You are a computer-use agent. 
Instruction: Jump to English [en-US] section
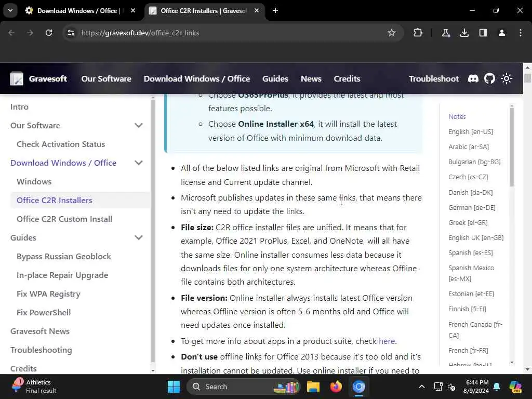(x=471, y=131)
